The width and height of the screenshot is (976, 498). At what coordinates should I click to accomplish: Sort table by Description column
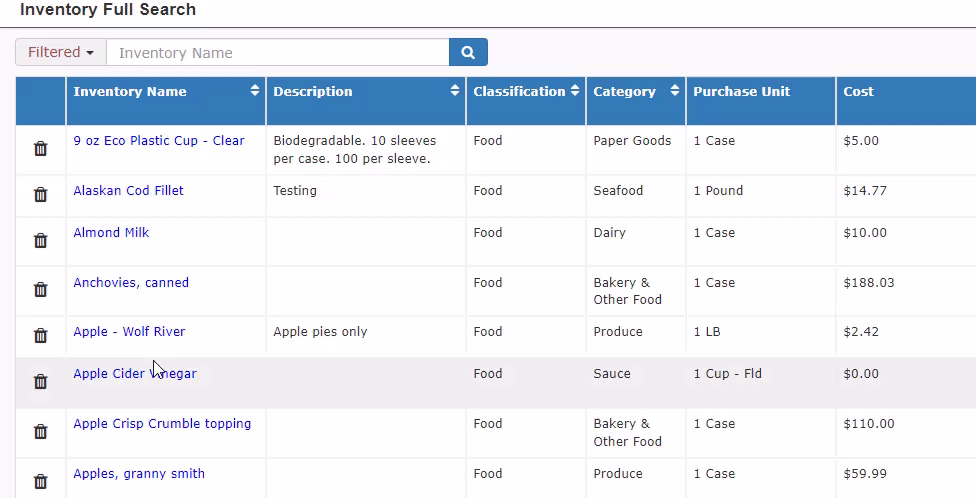tap(455, 91)
